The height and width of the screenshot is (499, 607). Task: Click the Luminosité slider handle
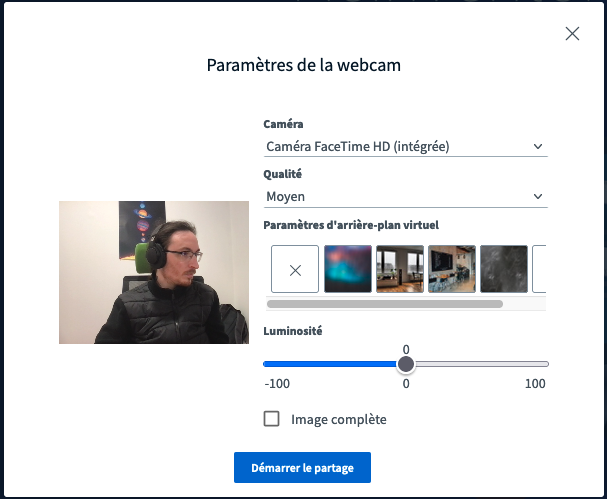406,364
